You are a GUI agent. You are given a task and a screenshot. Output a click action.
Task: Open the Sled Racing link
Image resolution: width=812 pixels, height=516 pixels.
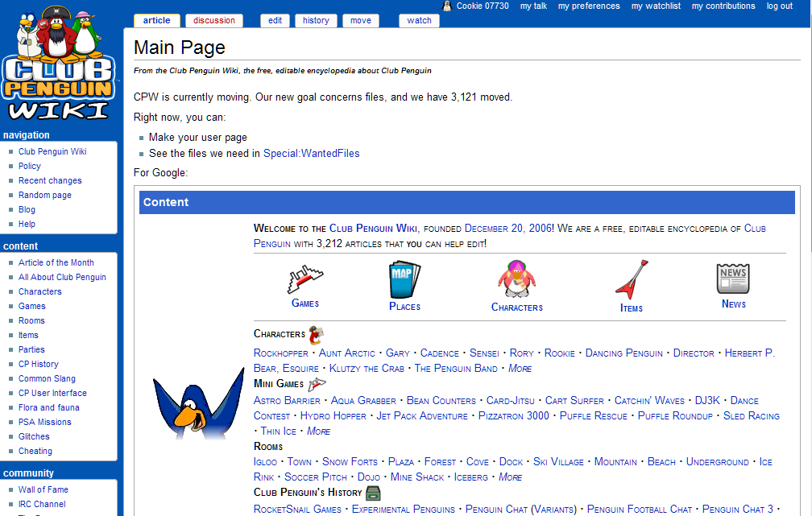point(752,416)
